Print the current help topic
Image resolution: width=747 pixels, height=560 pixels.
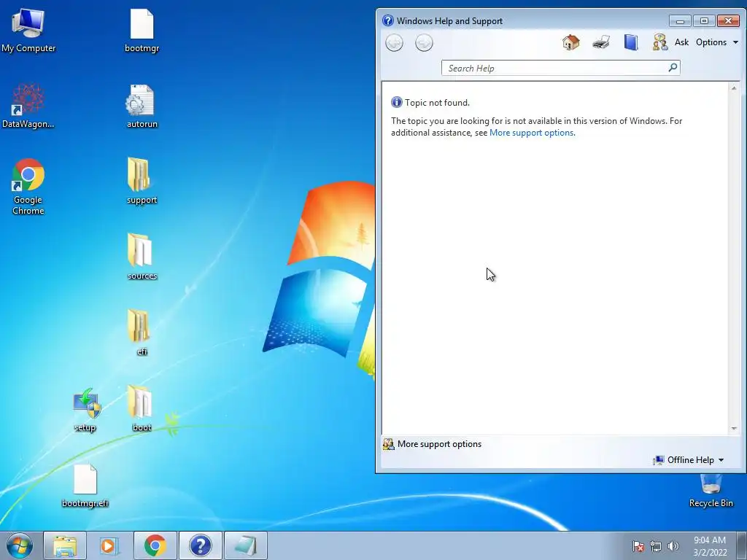(x=601, y=42)
